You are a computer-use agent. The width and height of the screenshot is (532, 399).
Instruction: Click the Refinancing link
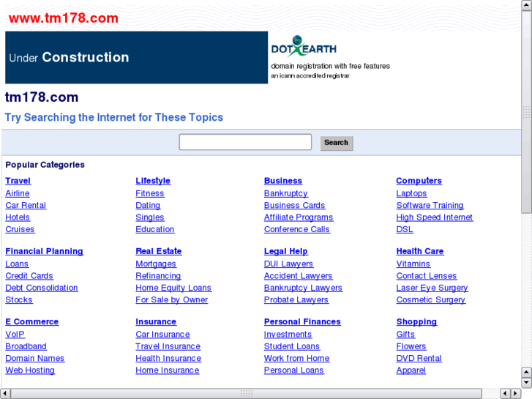159,276
